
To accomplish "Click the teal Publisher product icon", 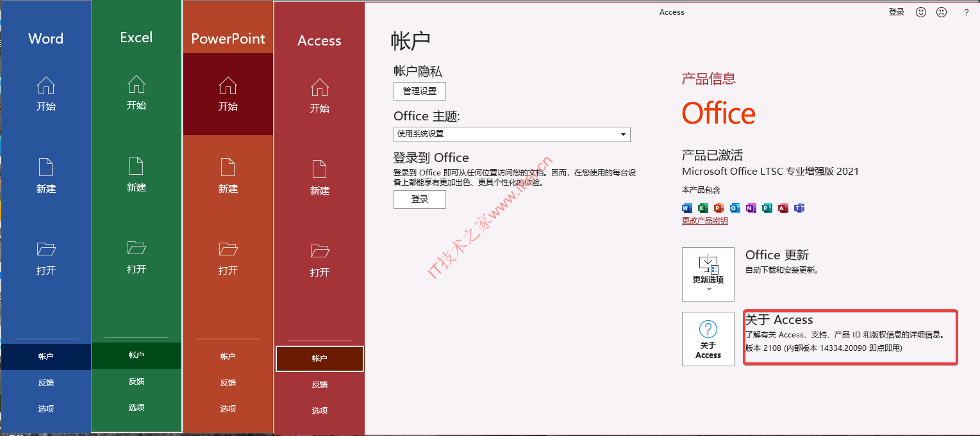I will coord(767,208).
